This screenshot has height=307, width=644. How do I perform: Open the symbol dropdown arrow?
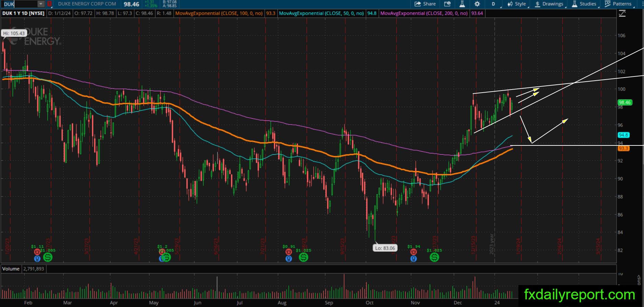(x=41, y=4)
